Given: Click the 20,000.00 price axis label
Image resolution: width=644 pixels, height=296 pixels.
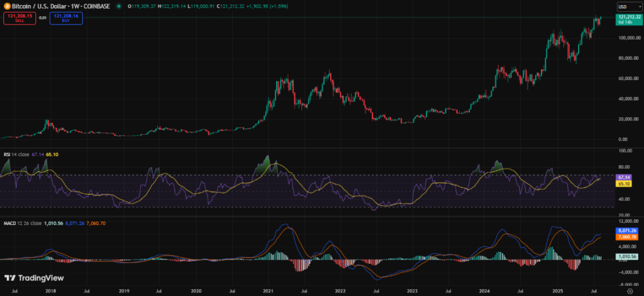Looking at the screenshot, I should [629, 119].
